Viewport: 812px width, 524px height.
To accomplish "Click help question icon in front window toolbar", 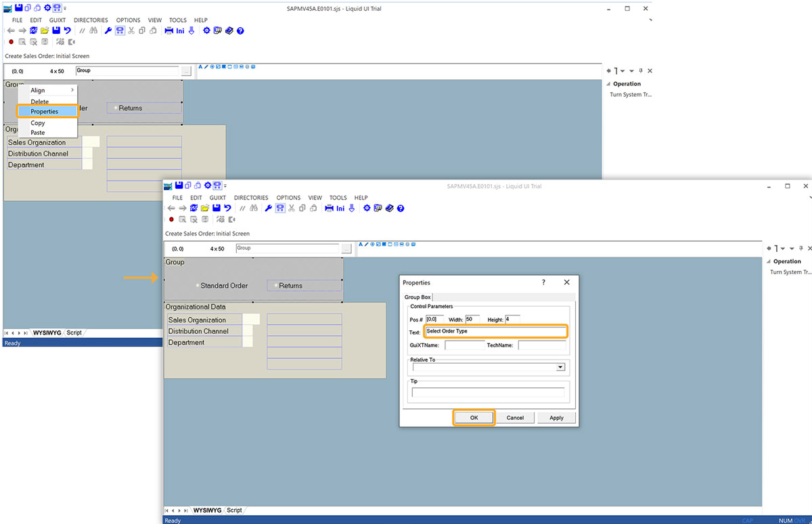I will tap(401, 209).
